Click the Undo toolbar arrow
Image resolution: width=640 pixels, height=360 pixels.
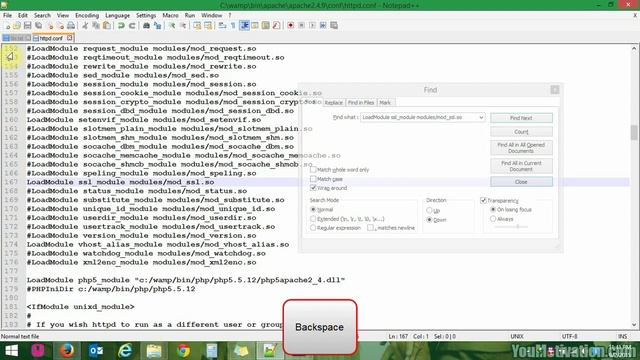[121, 26]
